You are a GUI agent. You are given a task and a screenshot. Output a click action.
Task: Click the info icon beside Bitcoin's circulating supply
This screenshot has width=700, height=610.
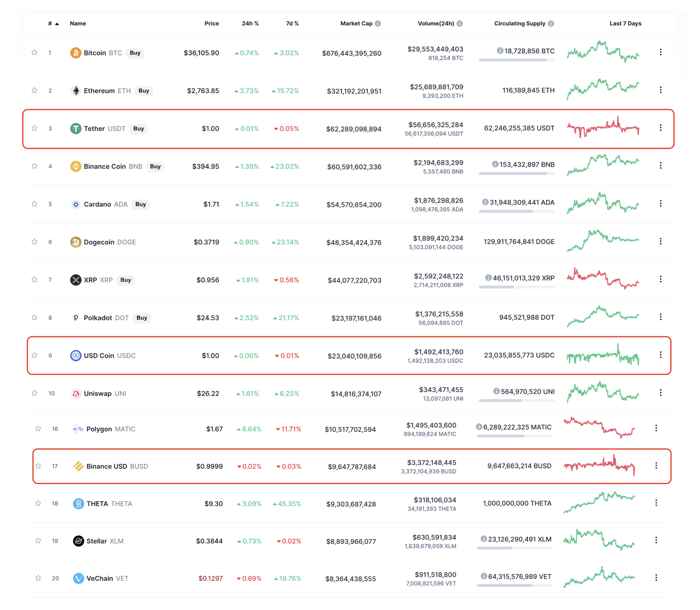[501, 51]
